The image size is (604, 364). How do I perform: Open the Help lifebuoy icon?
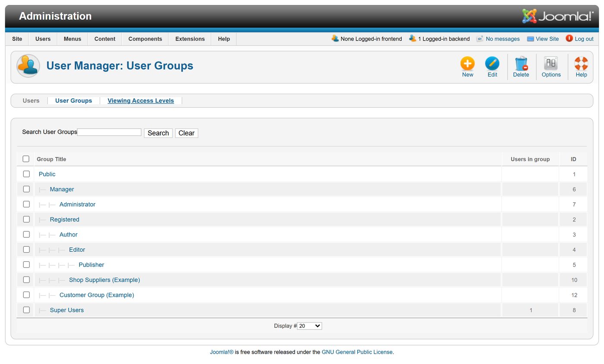pos(581,63)
